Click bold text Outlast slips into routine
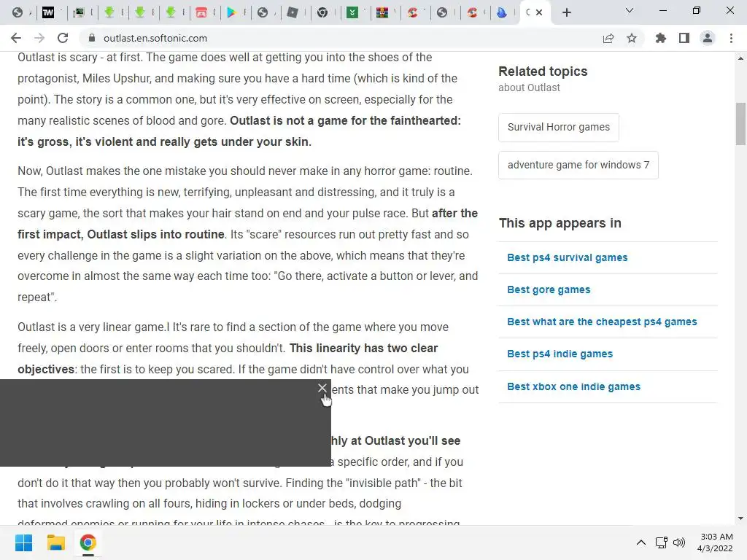Viewport: 747px width, 560px height. click(x=156, y=234)
